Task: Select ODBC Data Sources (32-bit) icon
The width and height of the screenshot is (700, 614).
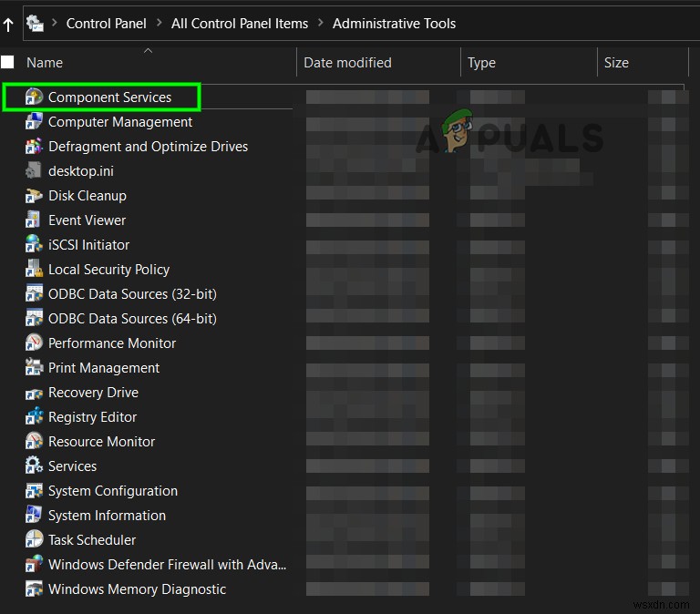Action: [34, 293]
